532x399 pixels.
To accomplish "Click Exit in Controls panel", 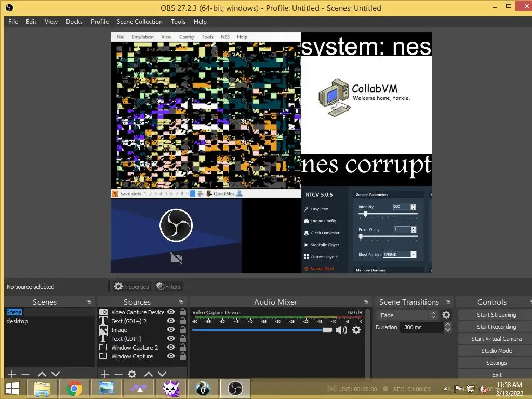I will pyautogui.click(x=496, y=375).
